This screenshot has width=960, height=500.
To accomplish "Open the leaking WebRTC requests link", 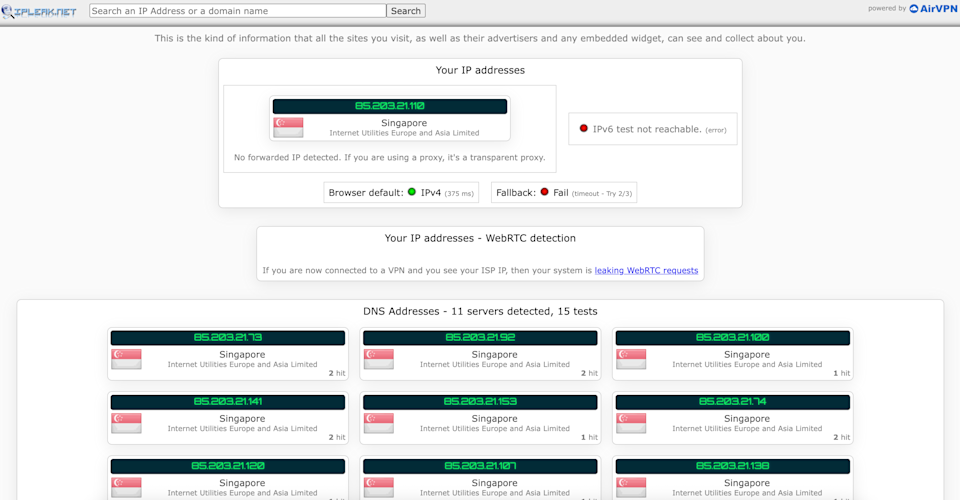I will 646,271.
